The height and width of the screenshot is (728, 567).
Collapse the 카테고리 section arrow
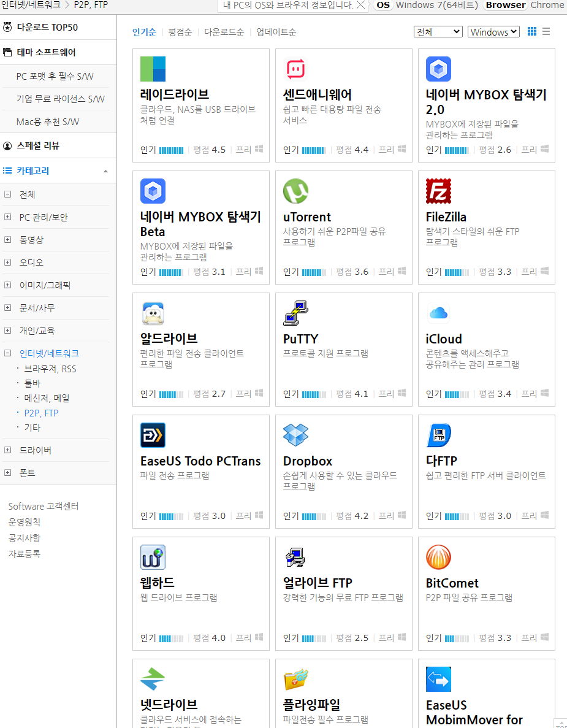tap(106, 171)
